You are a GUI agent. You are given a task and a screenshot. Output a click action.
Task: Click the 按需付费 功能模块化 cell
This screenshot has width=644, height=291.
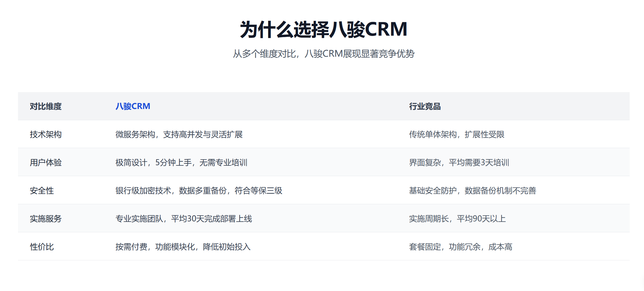point(183,247)
